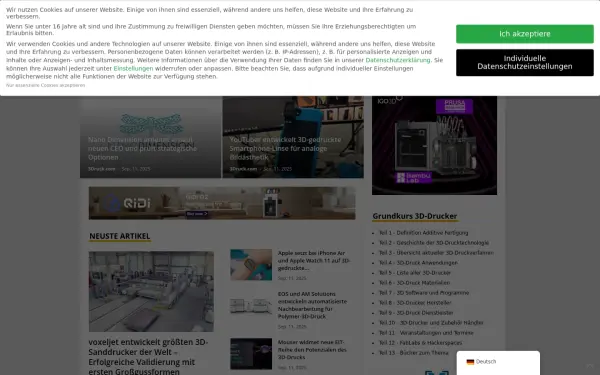
Task: Open Teil 9 - 3D-Druck Dienstleister
Action: tap(416, 312)
